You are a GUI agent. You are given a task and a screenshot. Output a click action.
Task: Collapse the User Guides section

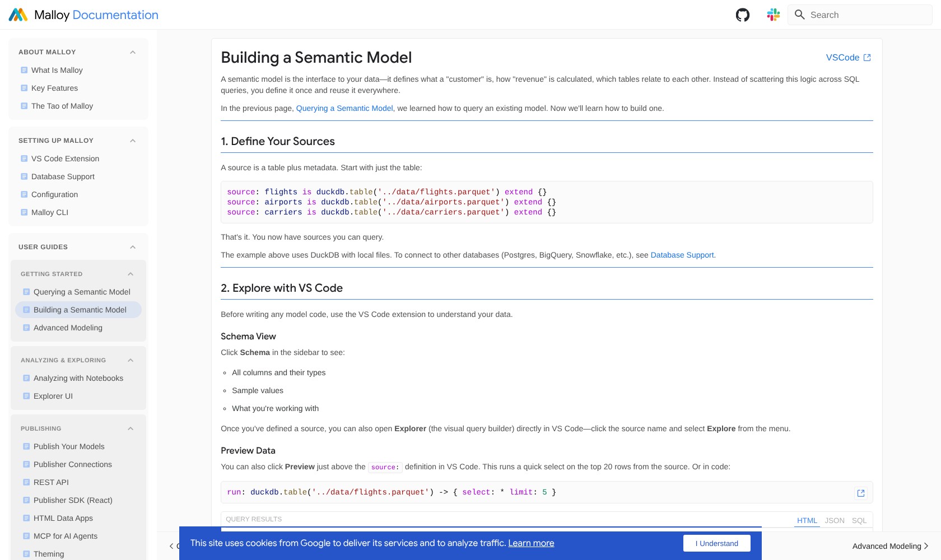(x=133, y=247)
